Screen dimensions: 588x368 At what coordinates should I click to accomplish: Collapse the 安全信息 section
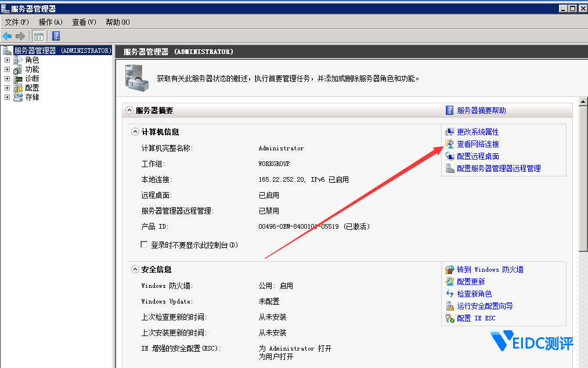point(135,270)
